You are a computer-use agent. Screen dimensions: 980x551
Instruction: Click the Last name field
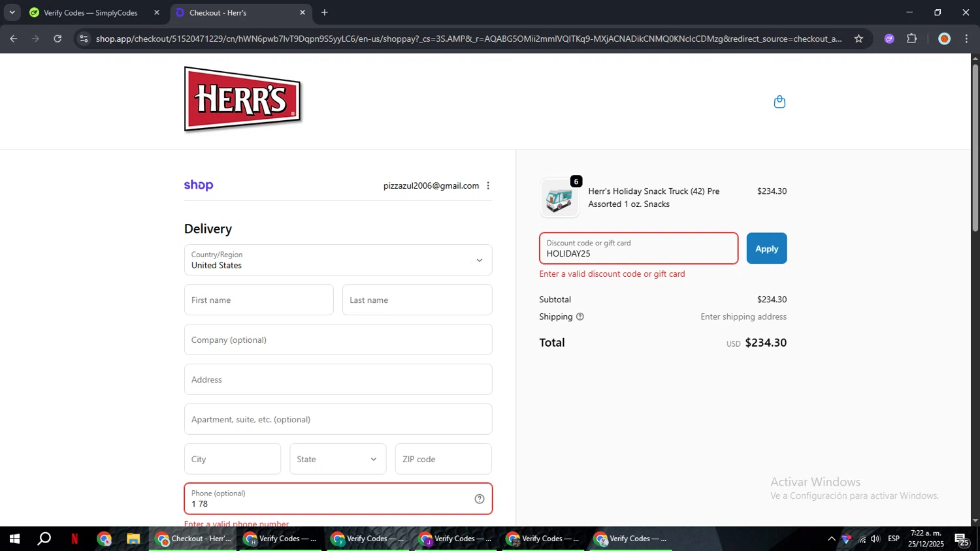[417, 300]
